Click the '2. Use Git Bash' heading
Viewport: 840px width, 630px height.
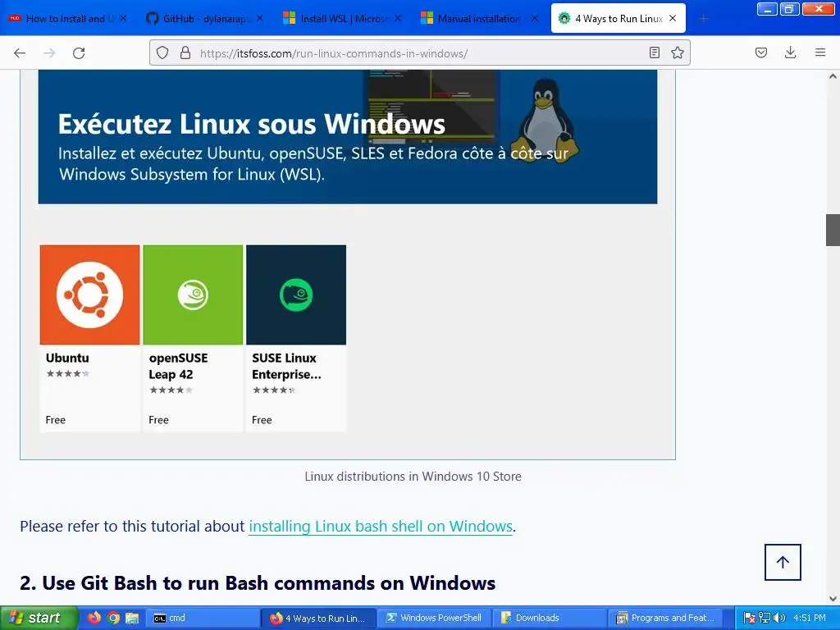[x=258, y=583]
